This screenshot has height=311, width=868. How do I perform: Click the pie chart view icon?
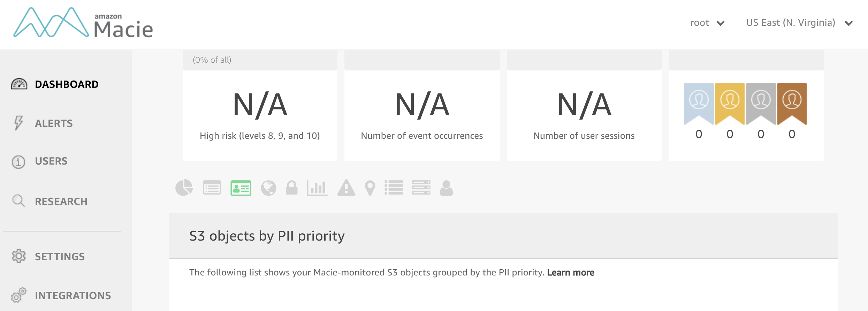184,188
